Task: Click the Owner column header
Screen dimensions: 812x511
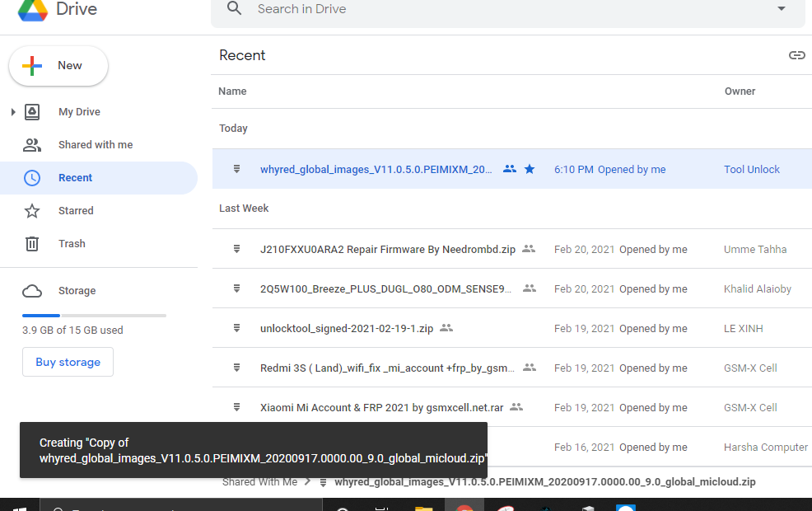Action: coord(740,91)
